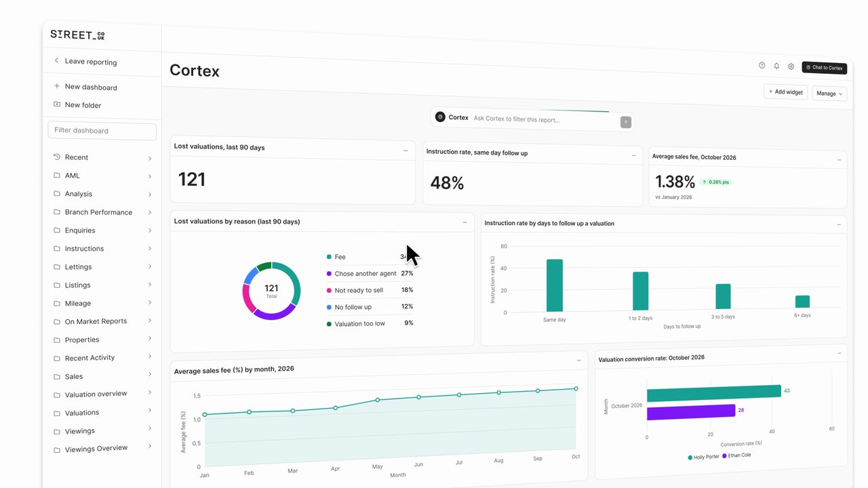
Task: Open the settings gear icon
Action: (791, 66)
